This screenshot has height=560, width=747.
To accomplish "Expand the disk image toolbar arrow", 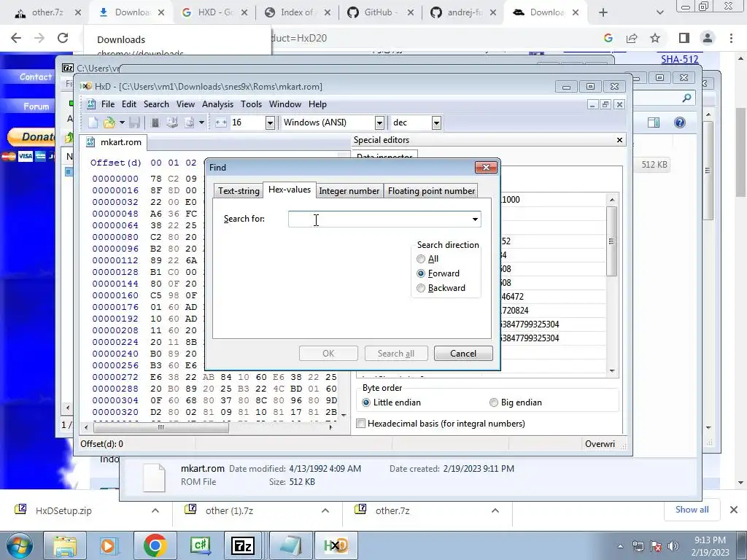I will (x=201, y=122).
